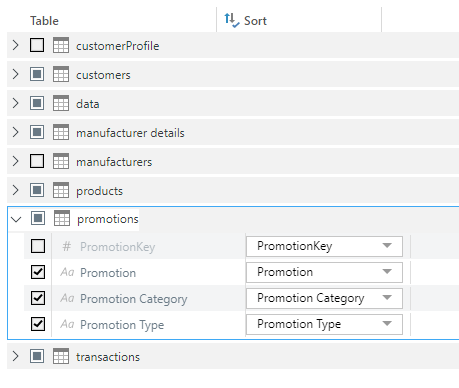Click the manufacturer details table icon
Viewport: 459px width, 388px height.
[61, 132]
